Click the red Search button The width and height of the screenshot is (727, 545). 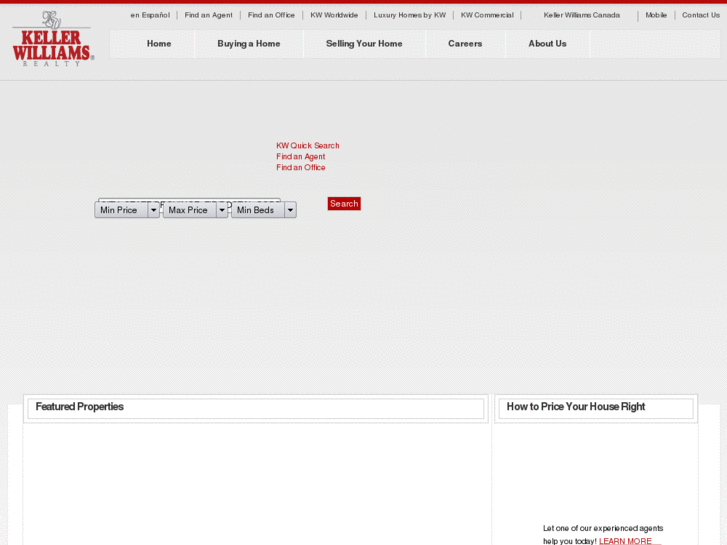[344, 204]
